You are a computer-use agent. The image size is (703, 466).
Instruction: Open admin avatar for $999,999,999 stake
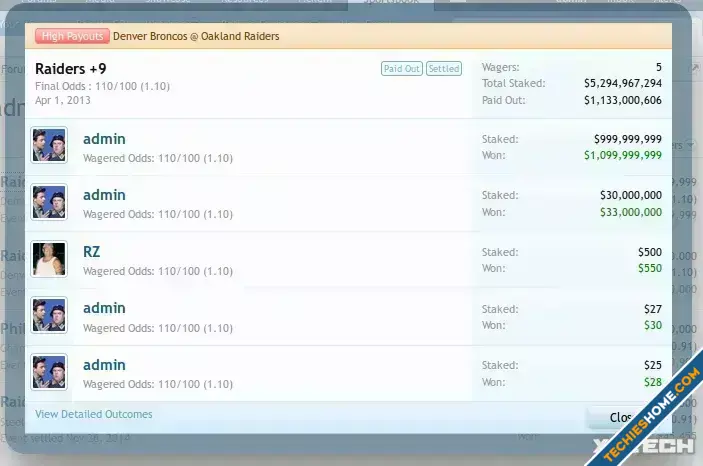pyautogui.click(x=49, y=145)
